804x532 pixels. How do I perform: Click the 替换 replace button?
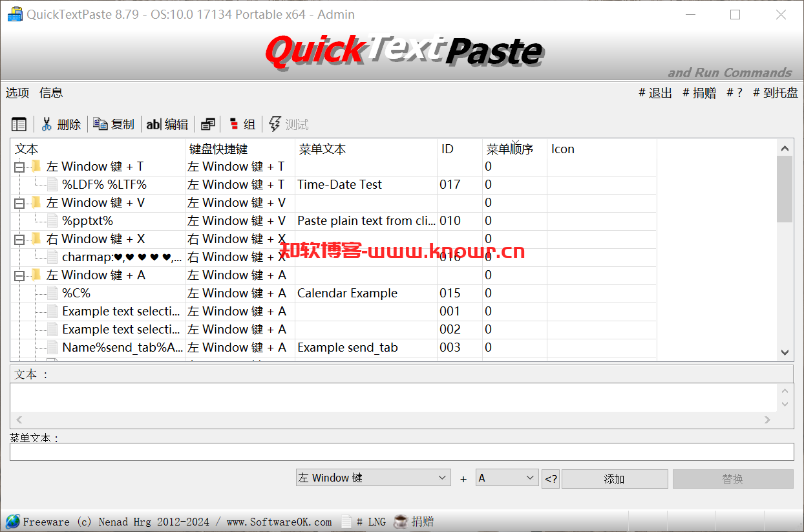[733, 479]
